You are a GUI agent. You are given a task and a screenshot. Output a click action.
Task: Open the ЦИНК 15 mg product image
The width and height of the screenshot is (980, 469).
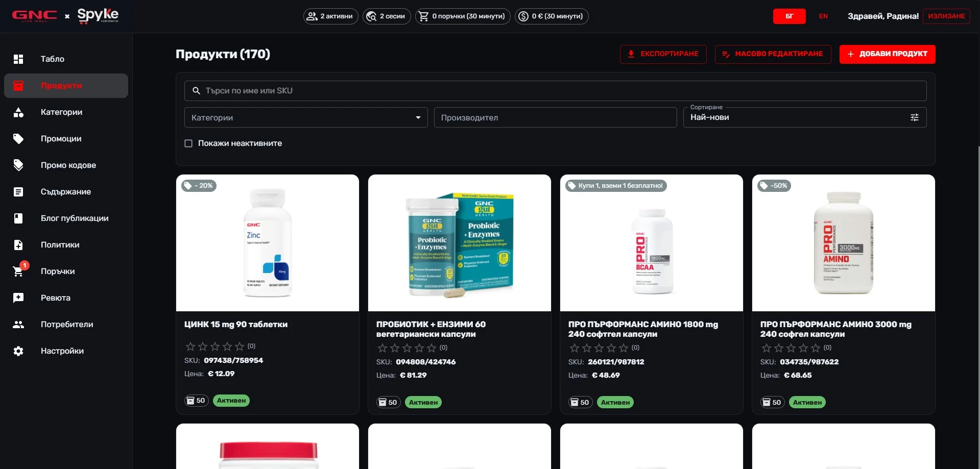pos(268,243)
